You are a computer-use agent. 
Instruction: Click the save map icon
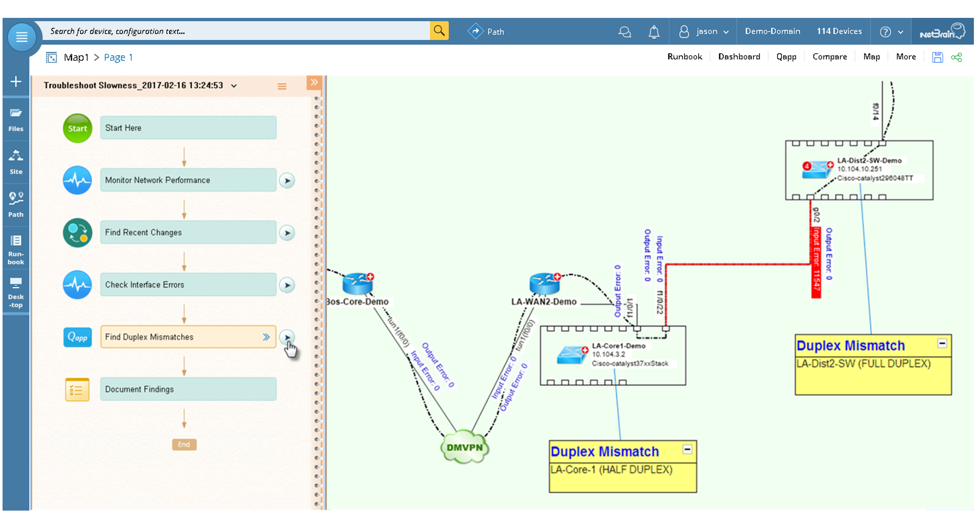click(x=937, y=57)
